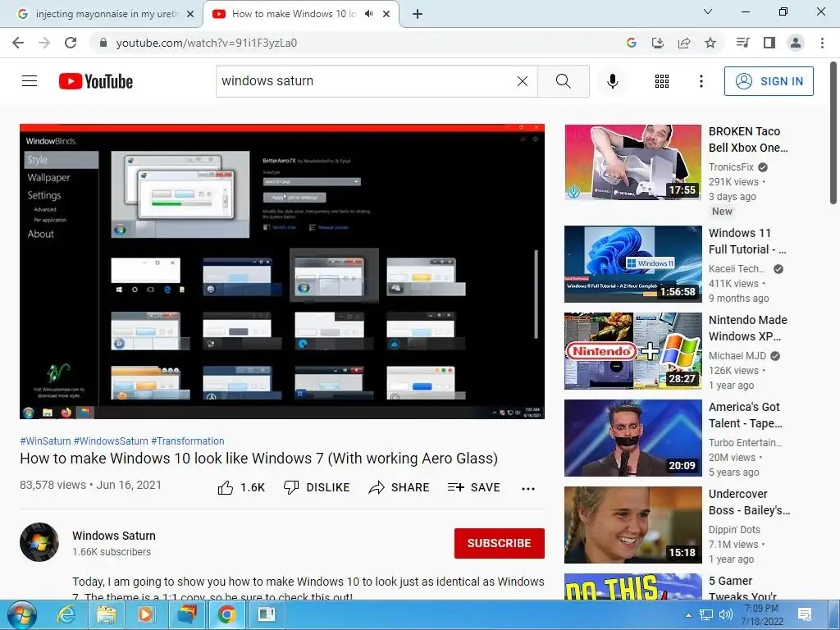Open Windows 11 Full Tutorial thumbnail
This screenshot has width=840, height=630.
pyautogui.click(x=633, y=264)
